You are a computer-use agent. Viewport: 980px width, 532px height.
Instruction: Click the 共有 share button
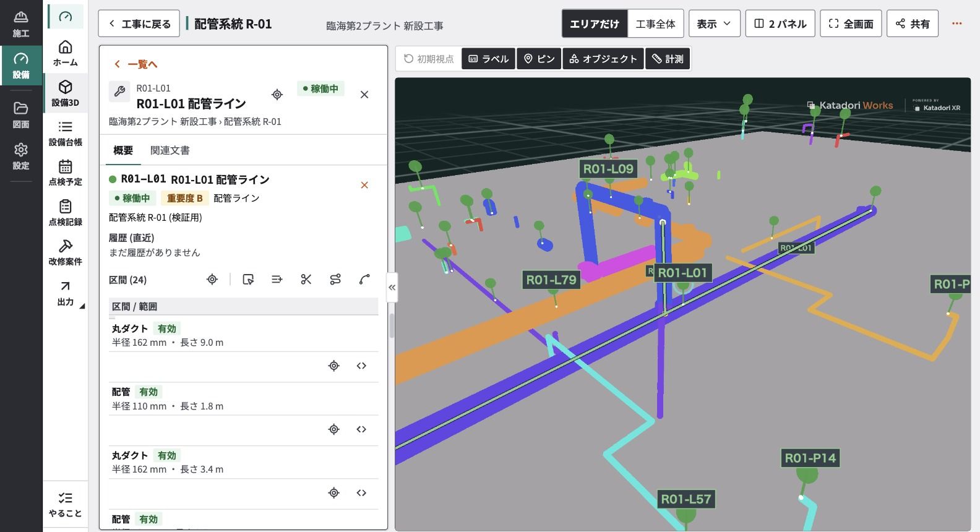[x=913, y=24]
